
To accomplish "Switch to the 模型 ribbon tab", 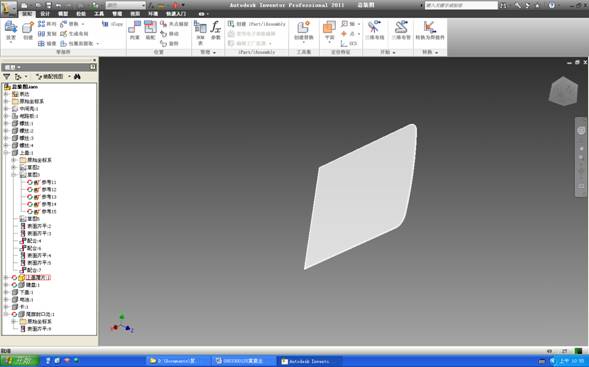I will coord(63,14).
